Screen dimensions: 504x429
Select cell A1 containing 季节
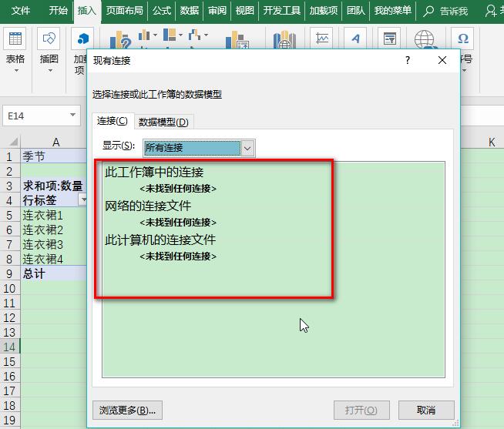tap(54, 156)
